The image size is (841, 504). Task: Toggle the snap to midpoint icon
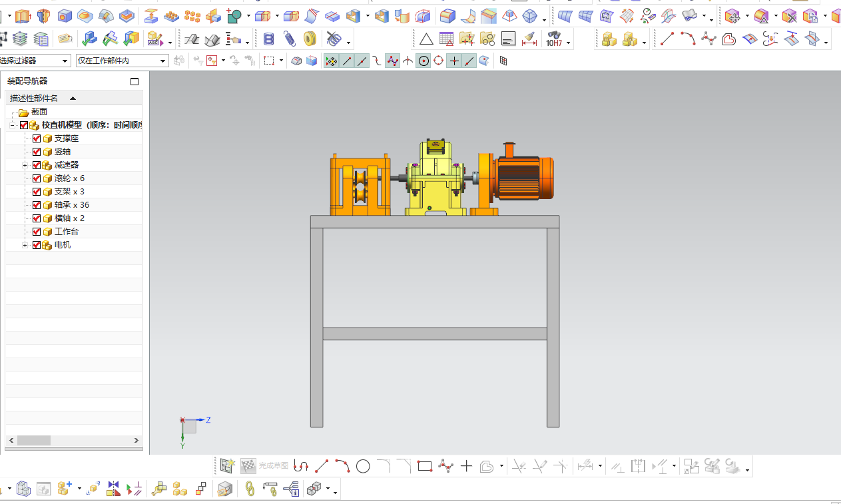point(362,61)
